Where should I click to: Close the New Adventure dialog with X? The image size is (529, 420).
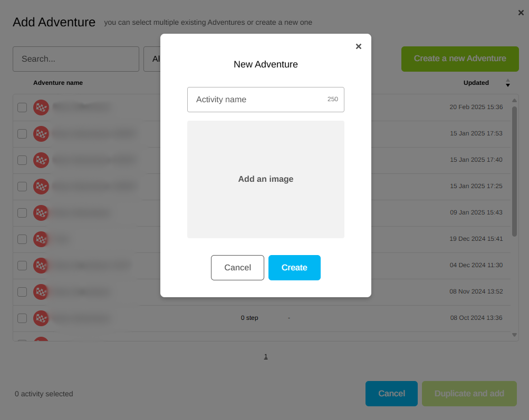point(359,46)
